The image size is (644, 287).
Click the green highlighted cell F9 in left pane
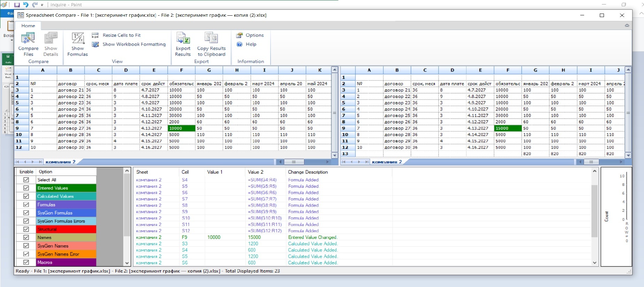181,128
